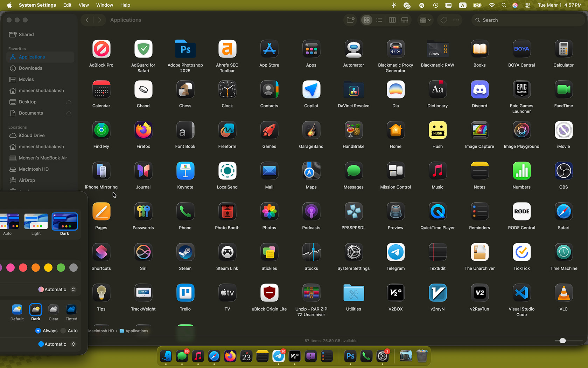Choose the Clear icon style

(x=54, y=309)
